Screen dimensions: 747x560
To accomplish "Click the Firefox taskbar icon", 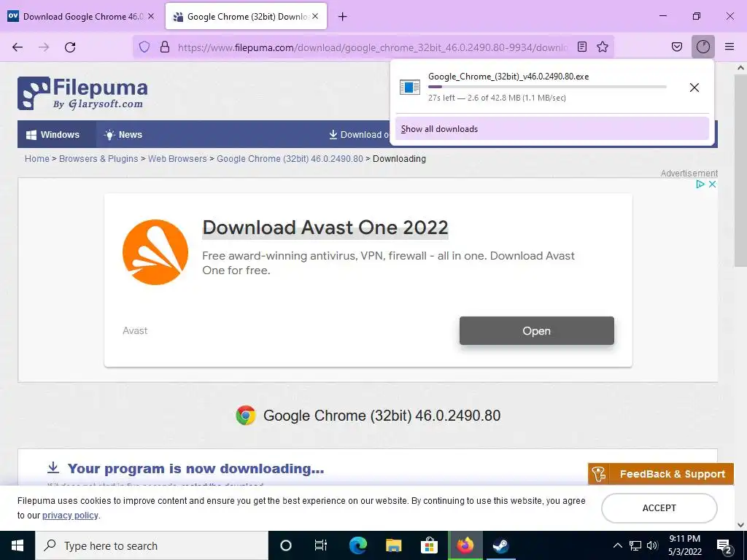I will [465, 545].
